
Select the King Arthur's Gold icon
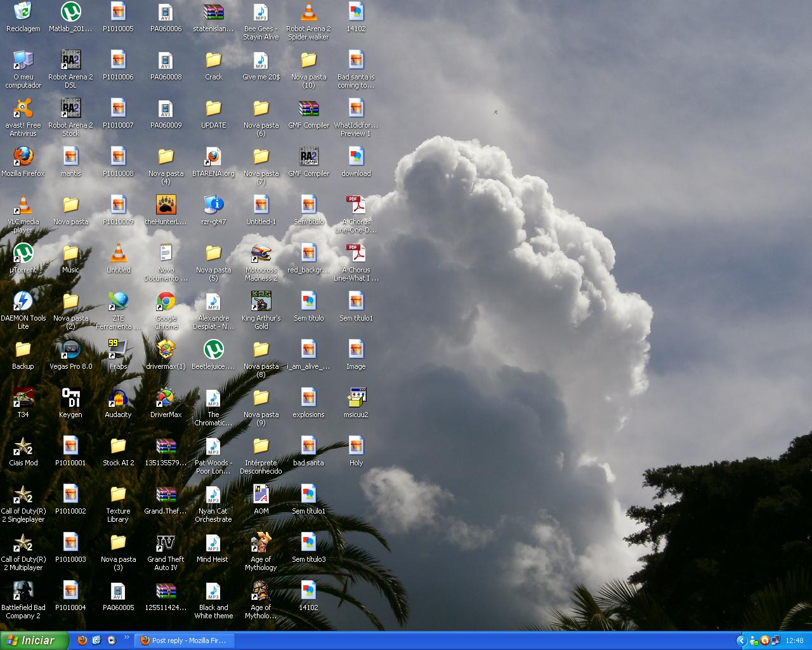click(x=261, y=302)
